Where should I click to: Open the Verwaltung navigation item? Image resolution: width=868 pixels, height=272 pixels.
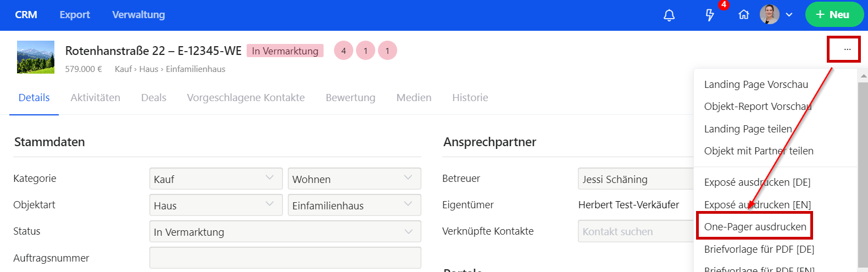[138, 15]
